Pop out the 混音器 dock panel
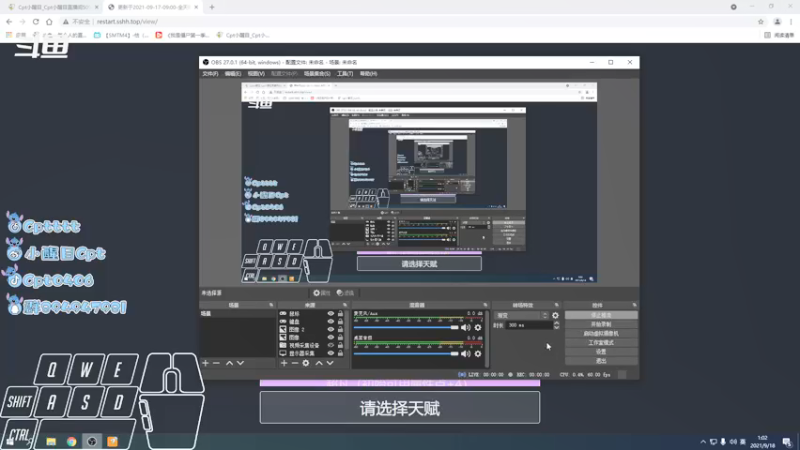Viewport: 800px width, 450px height. pyautogui.click(x=485, y=305)
